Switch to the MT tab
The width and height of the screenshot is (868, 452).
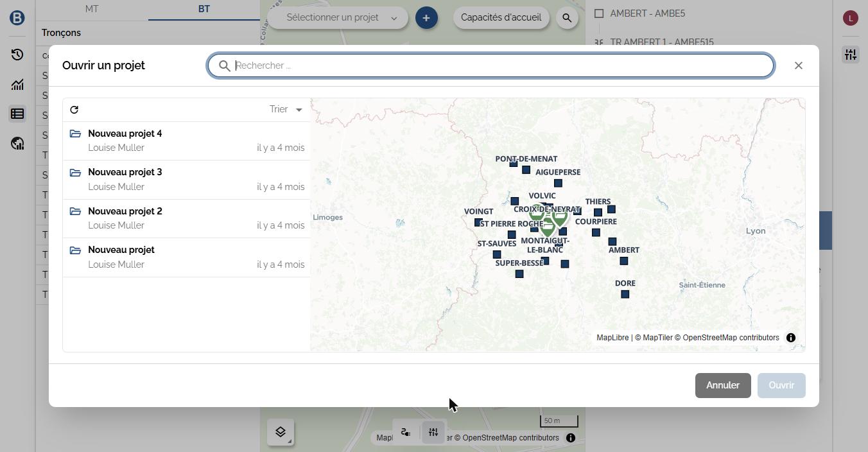pos(92,10)
